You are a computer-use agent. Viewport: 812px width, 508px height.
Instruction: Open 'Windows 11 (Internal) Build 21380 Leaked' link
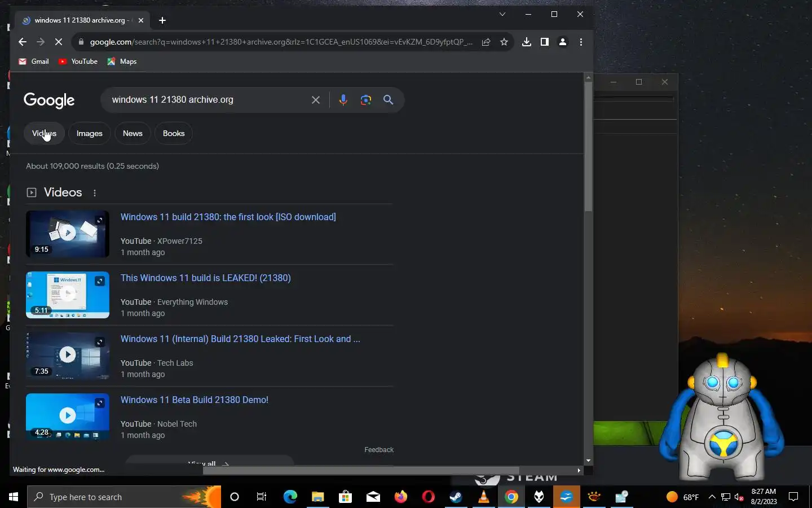click(x=240, y=339)
